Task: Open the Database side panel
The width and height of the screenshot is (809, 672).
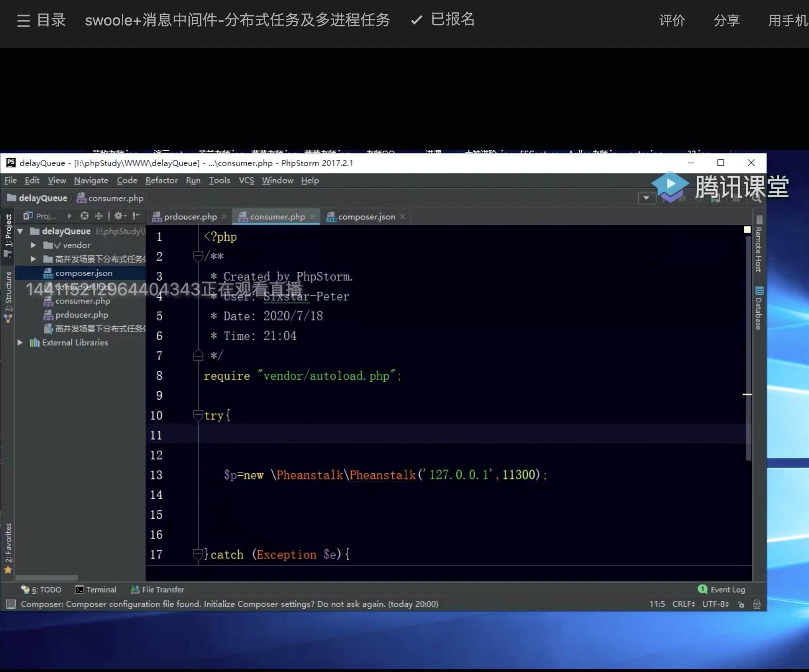Action: click(758, 308)
